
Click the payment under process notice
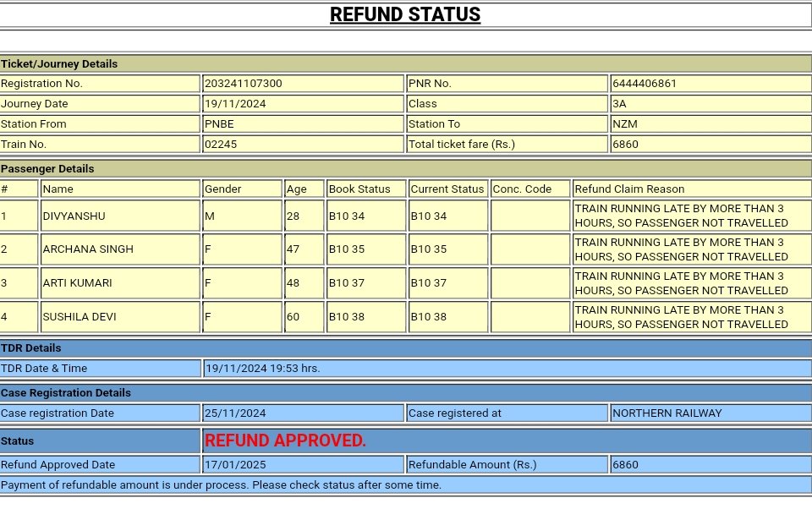tap(221, 485)
